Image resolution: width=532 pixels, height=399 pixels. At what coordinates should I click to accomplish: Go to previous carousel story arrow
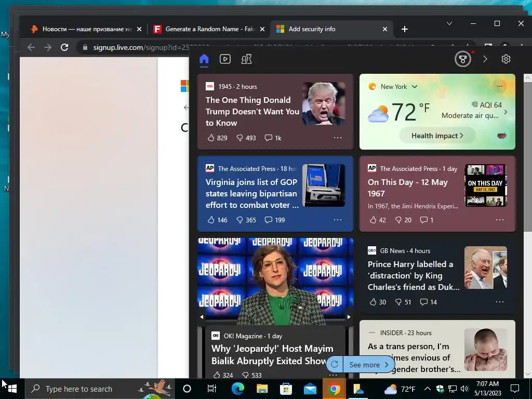(x=202, y=317)
